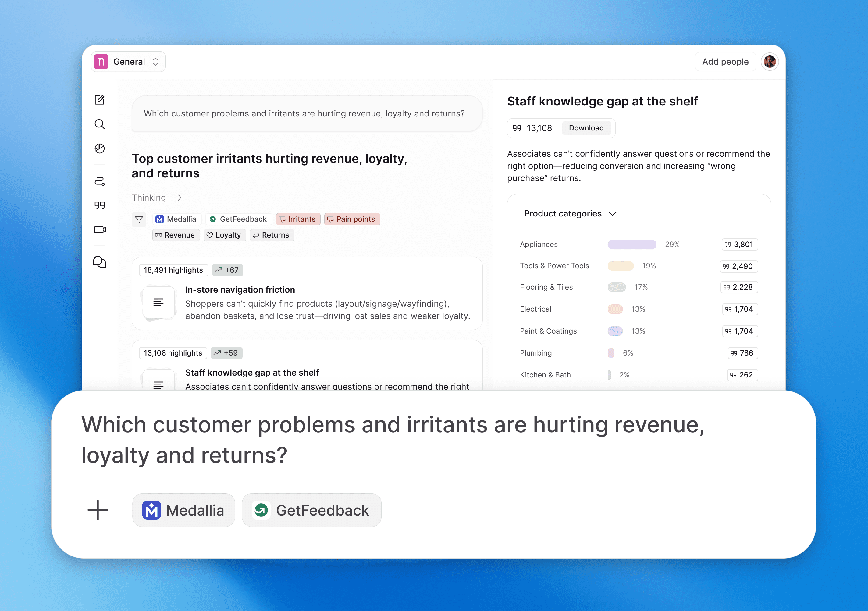Screen dimensions: 868x611
Task: Click the filter funnel icon
Action: click(x=139, y=219)
